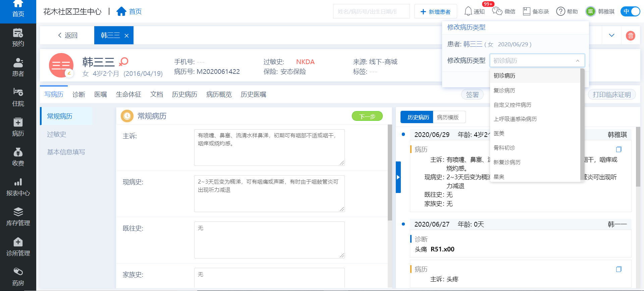Switch to the 病历概览 tab
This screenshot has height=291, width=644.
[x=219, y=95]
